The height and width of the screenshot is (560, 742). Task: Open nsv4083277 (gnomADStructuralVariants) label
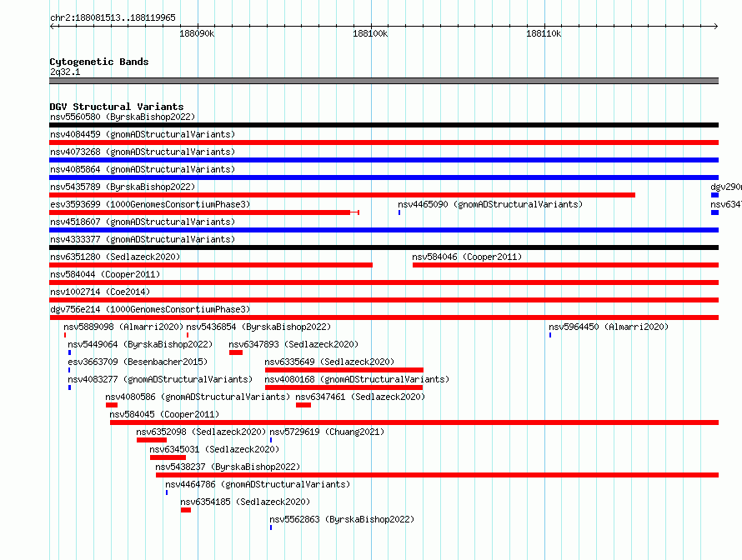pos(160,379)
